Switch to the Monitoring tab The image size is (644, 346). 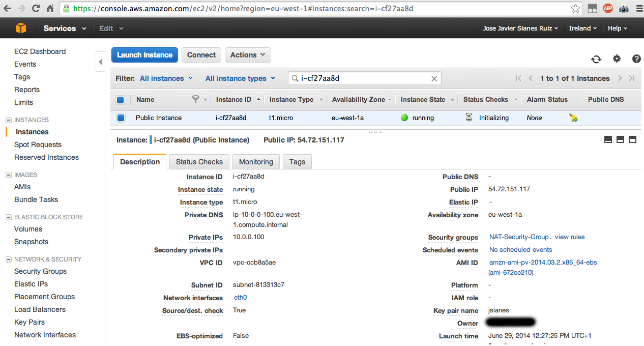pos(256,162)
